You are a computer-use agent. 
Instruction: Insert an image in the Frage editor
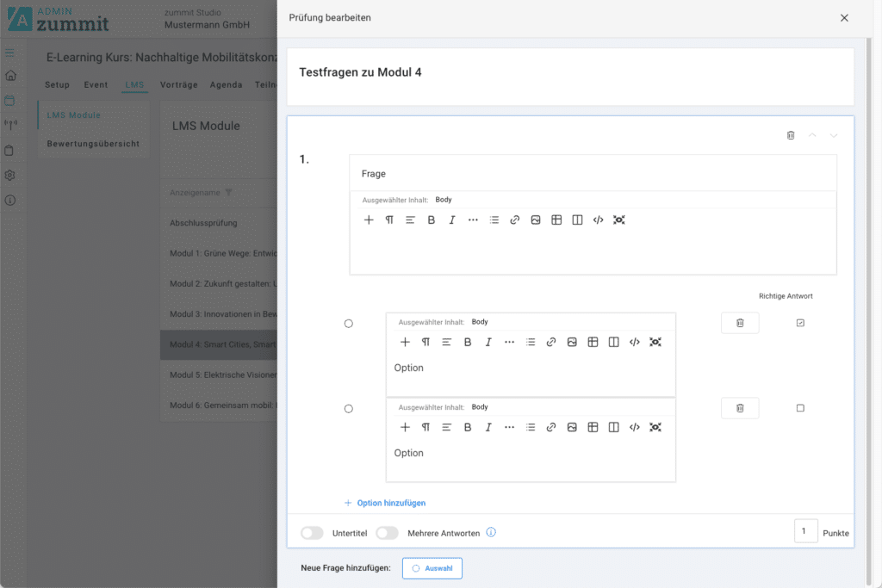point(536,220)
